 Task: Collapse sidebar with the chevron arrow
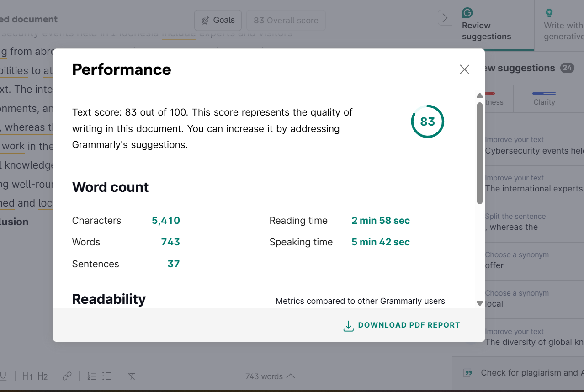point(445,18)
